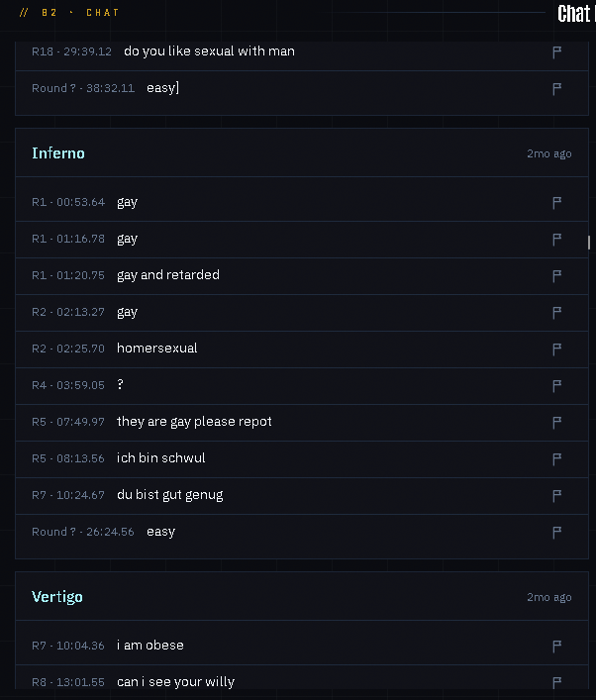Screen dimensions: 596x700
Task: Click the '2mo ago' timestamp for Inferno
Action: point(549,153)
